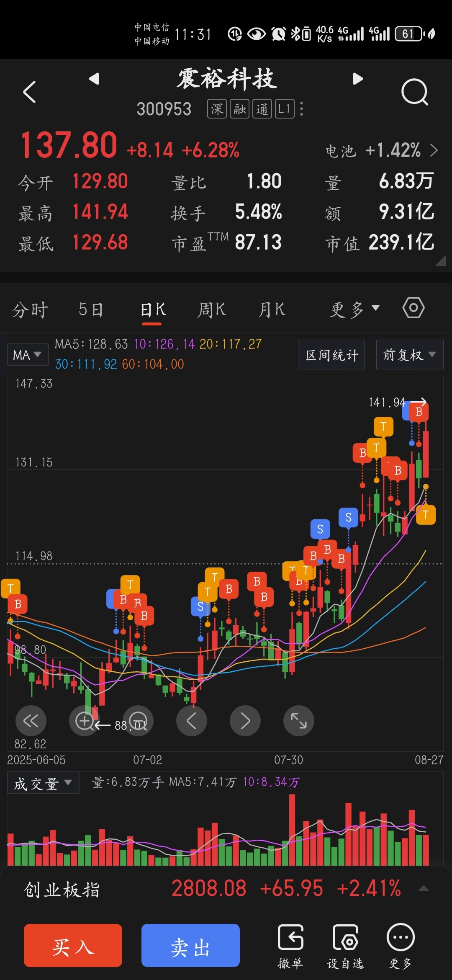Select the 月K tab

[272, 310]
